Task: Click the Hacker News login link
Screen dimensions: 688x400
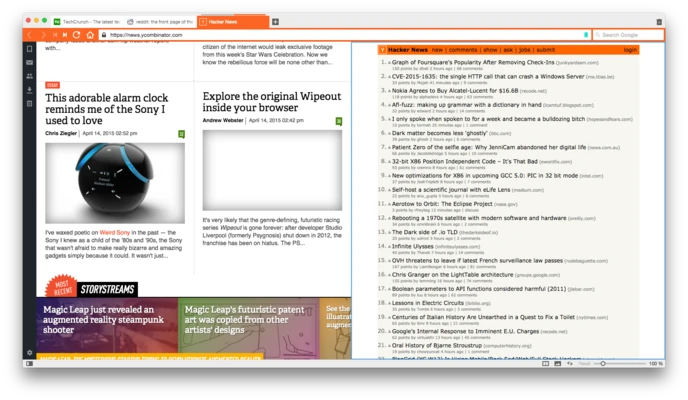Action: [x=630, y=50]
